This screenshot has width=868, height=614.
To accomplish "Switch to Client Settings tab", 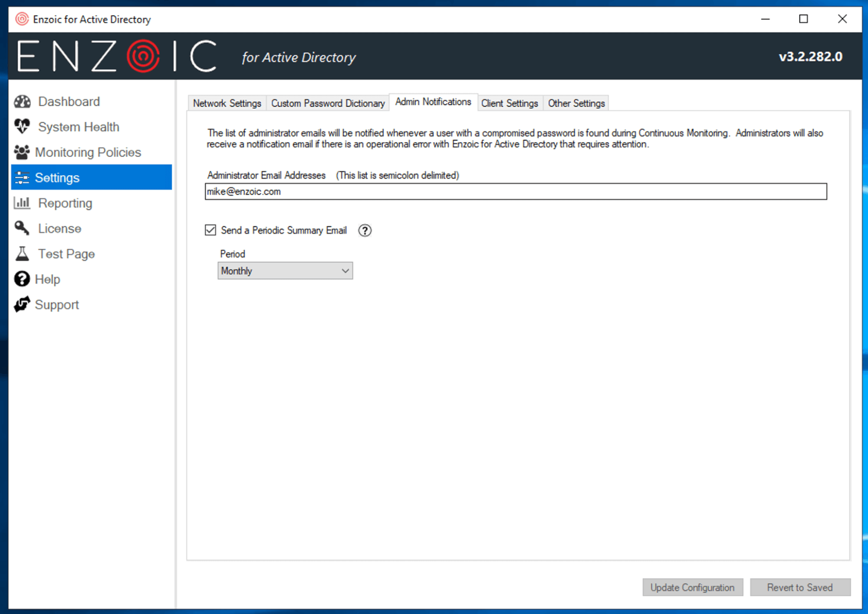I will pos(510,103).
